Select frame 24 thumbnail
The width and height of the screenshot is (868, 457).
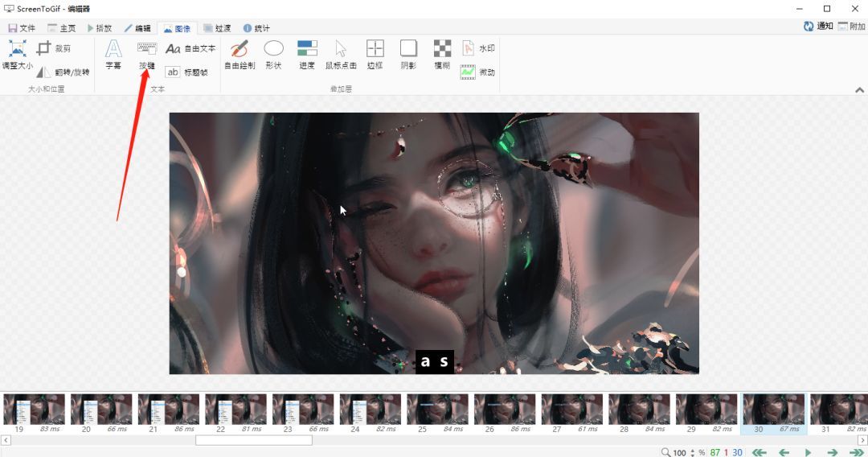pyautogui.click(x=371, y=414)
